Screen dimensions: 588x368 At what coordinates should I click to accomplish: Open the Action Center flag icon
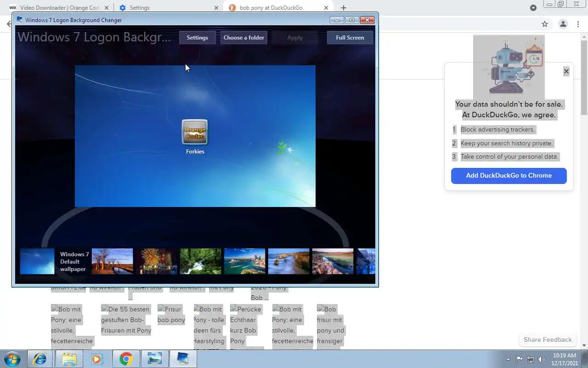click(x=519, y=359)
